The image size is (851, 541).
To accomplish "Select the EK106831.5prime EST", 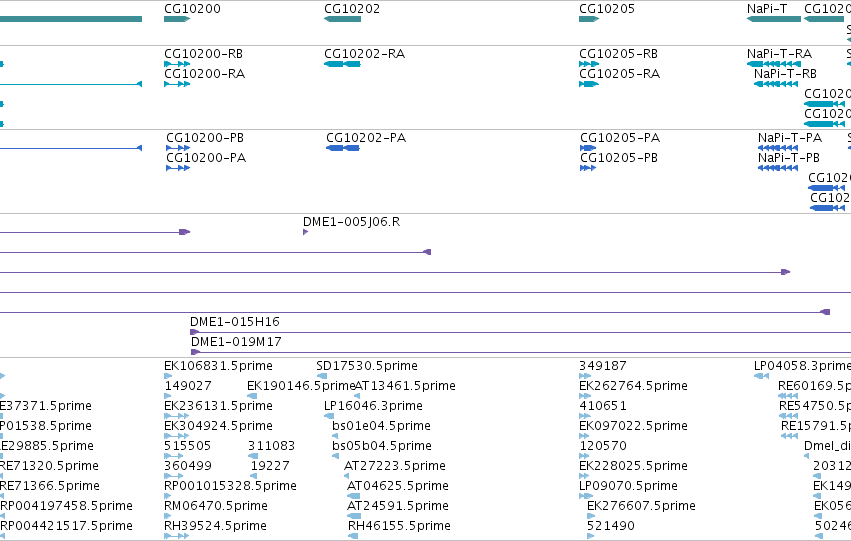I will pyautogui.click(x=168, y=375).
